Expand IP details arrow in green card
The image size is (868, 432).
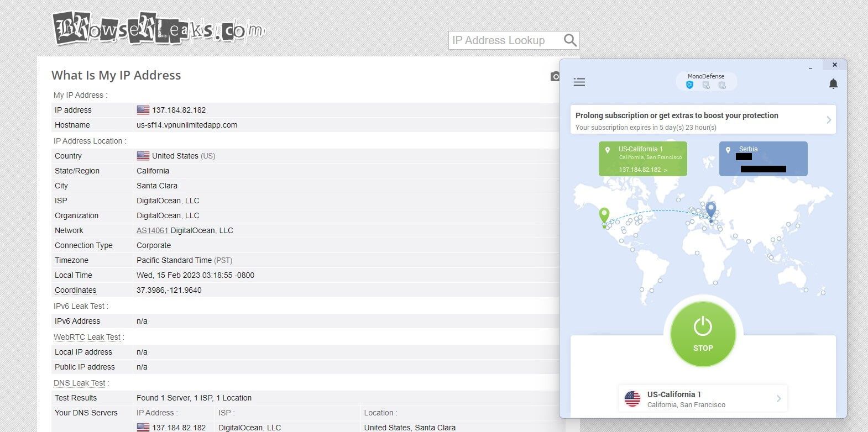click(665, 170)
